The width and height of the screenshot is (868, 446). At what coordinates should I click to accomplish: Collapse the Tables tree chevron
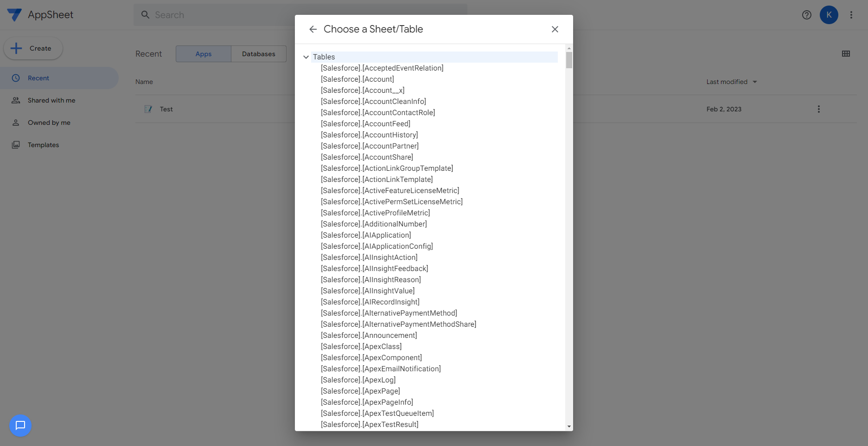coord(306,57)
